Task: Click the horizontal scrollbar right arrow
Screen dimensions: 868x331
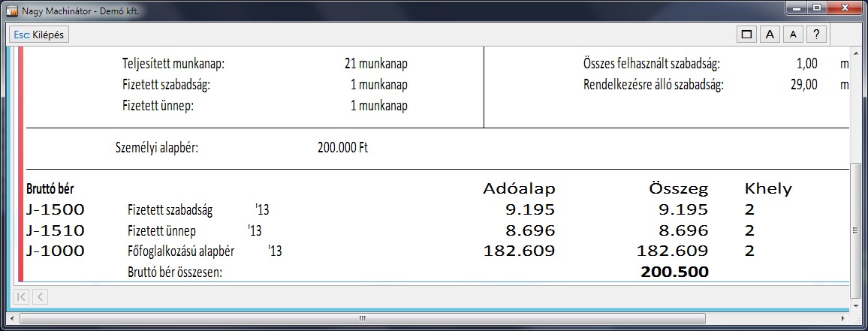Action: coord(844,319)
